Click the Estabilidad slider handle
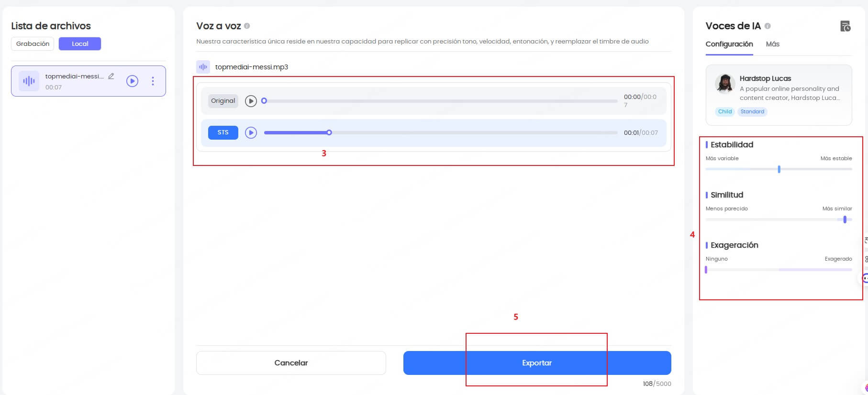The width and height of the screenshot is (868, 395). [x=779, y=169]
